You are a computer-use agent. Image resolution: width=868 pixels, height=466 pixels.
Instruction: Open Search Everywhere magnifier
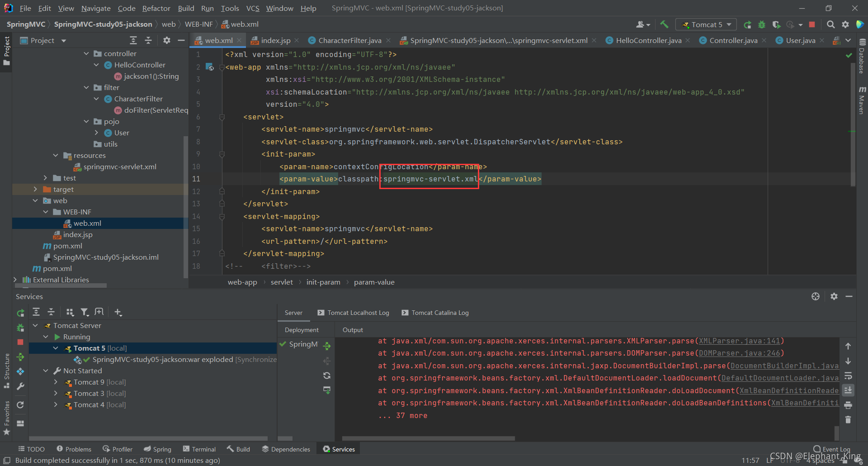pos(830,24)
